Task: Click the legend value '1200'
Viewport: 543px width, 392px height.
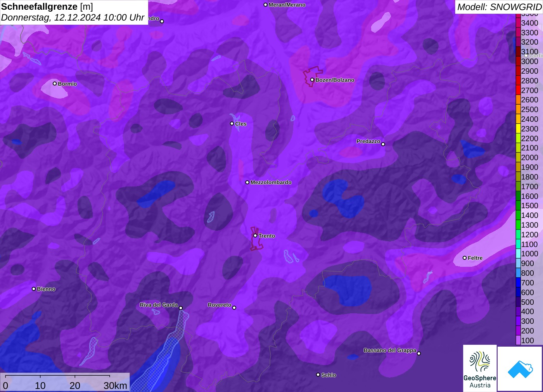Action: tap(529, 235)
